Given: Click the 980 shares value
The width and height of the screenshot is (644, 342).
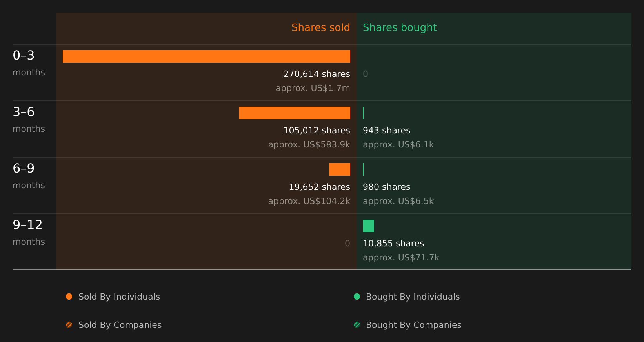Looking at the screenshot, I should 386,187.
